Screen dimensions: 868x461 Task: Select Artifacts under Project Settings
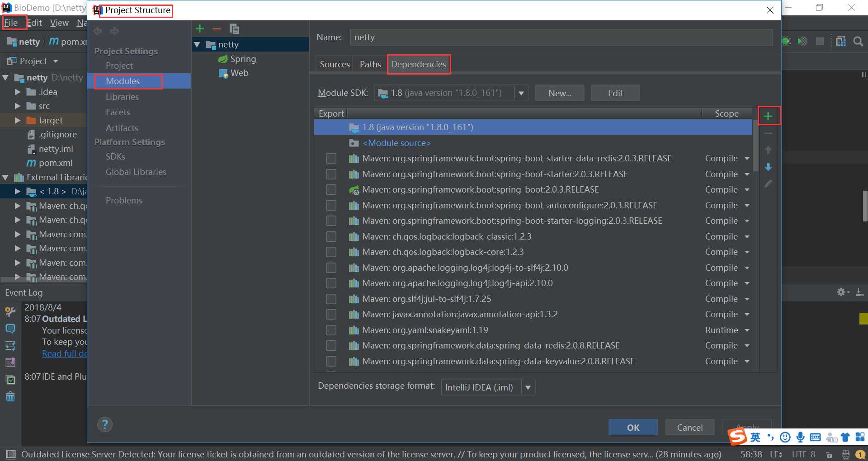[122, 128]
